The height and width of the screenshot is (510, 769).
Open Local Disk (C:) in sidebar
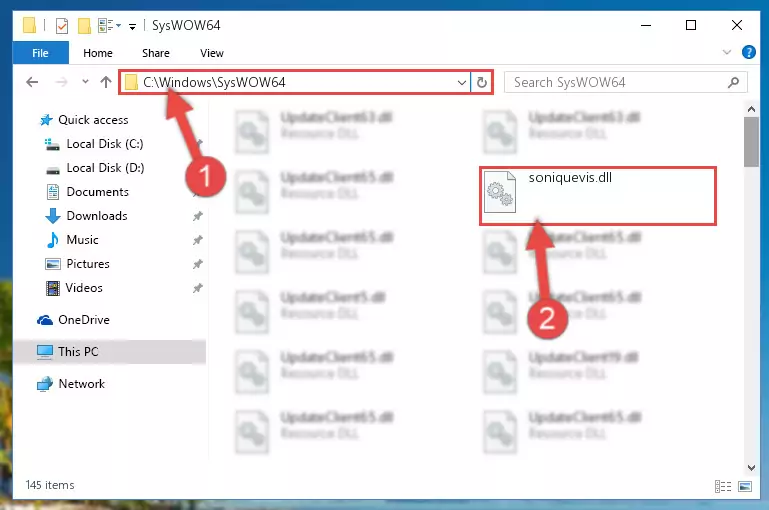[104, 144]
